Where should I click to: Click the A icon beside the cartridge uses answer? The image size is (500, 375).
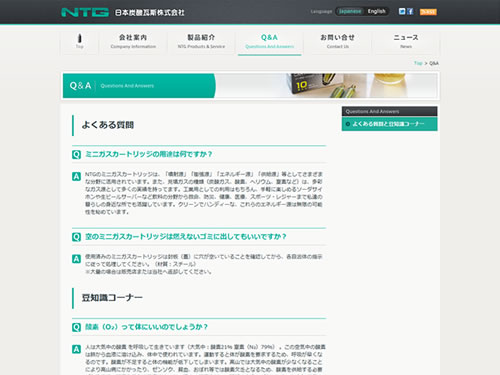click(76, 177)
